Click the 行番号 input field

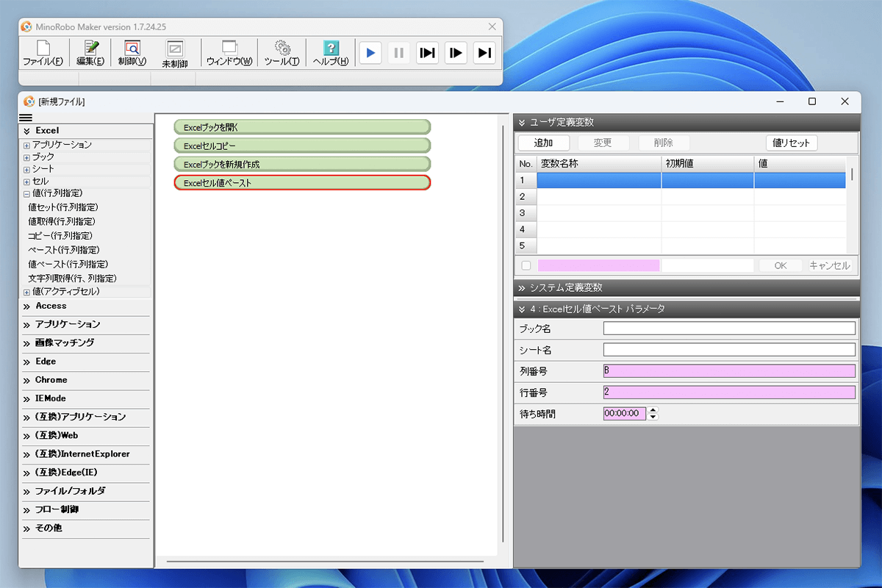coord(729,392)
